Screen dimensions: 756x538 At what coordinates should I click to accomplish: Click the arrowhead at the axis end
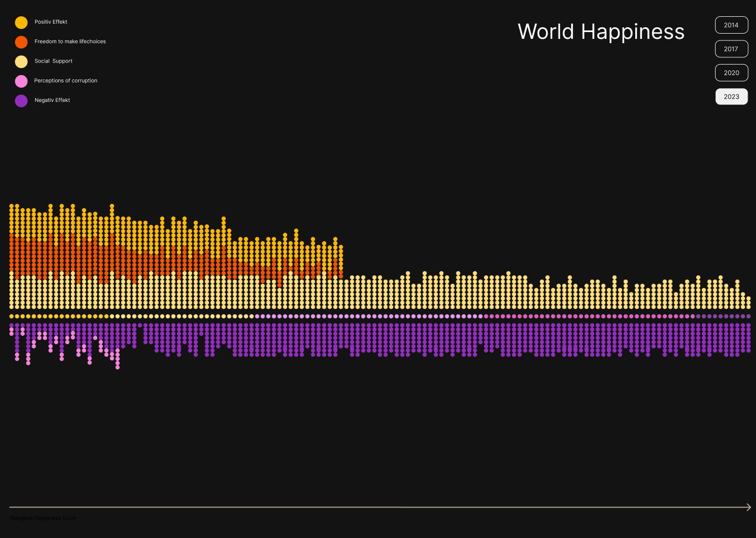point(749,507)
